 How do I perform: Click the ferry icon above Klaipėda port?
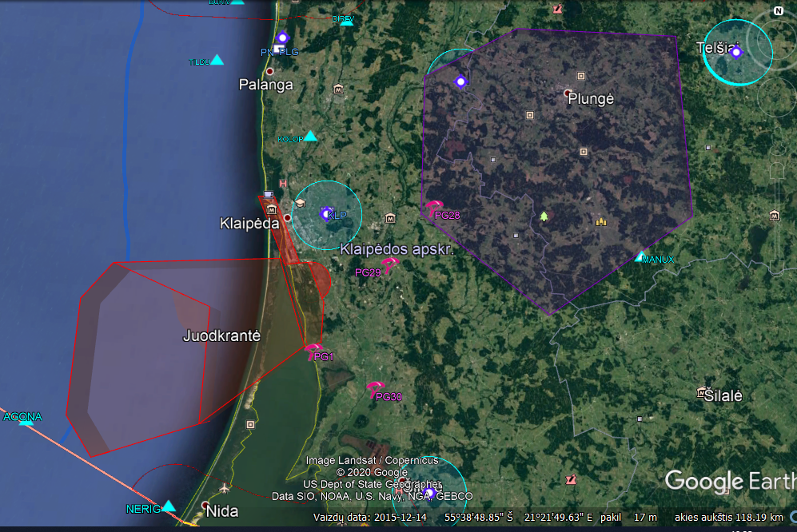tap(269, 194)
